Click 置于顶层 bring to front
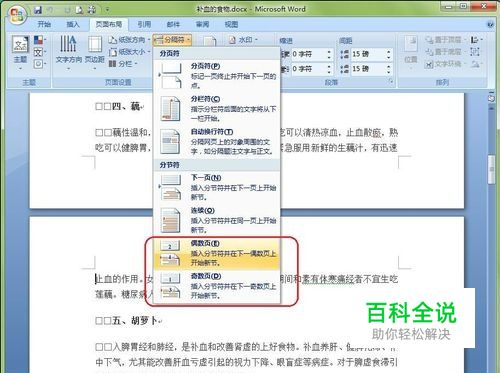The image size is (500, 373). click(446, 40)
